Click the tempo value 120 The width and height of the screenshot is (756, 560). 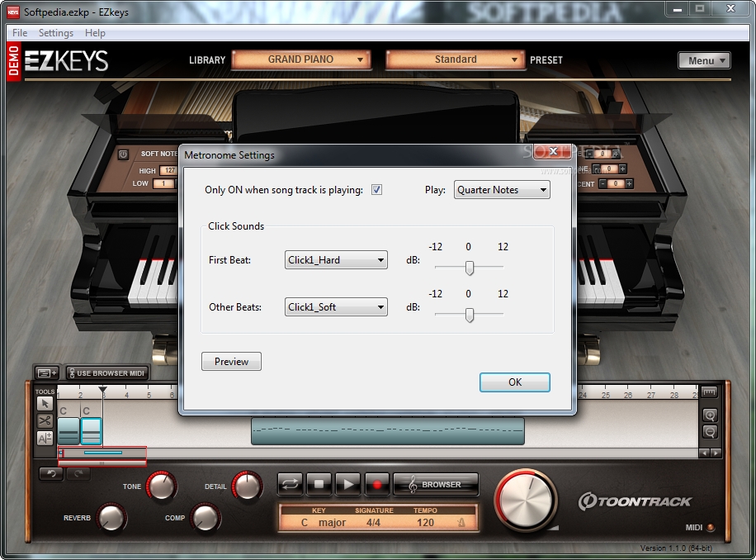coord(425,522)
